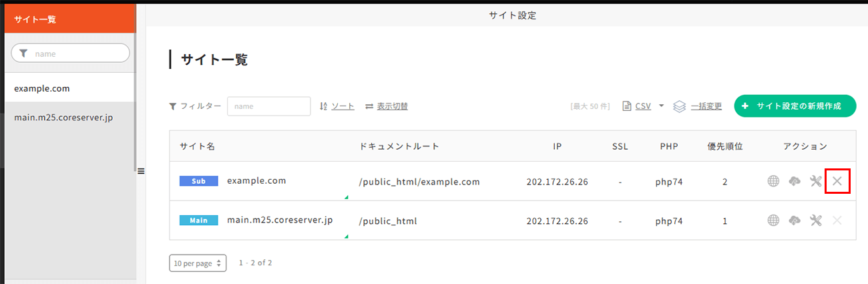The width and height of the screenshot is (868, 284).
Task: Click the 優先順位 column header
Action: [725, 146]
